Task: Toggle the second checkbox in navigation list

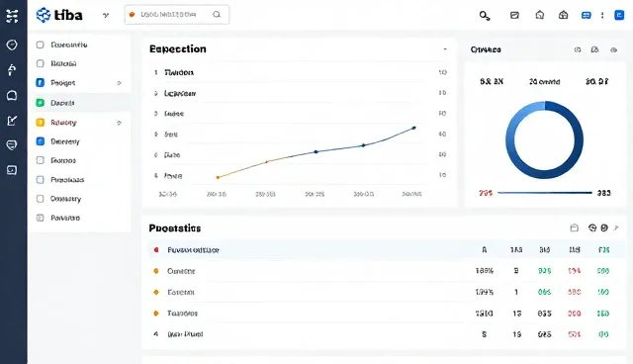Action: pyautogui.click(x=40, y=63)
